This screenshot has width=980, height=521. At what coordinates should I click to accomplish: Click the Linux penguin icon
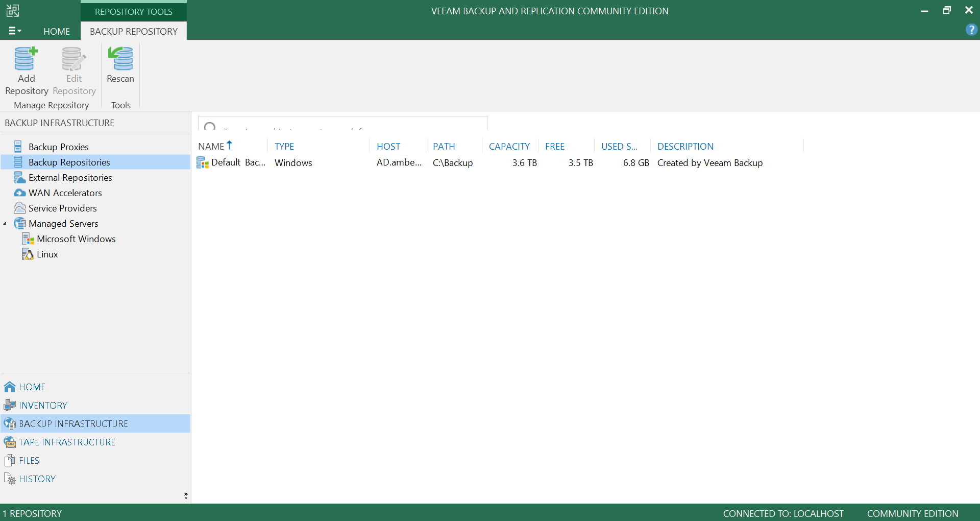point(28,254)
